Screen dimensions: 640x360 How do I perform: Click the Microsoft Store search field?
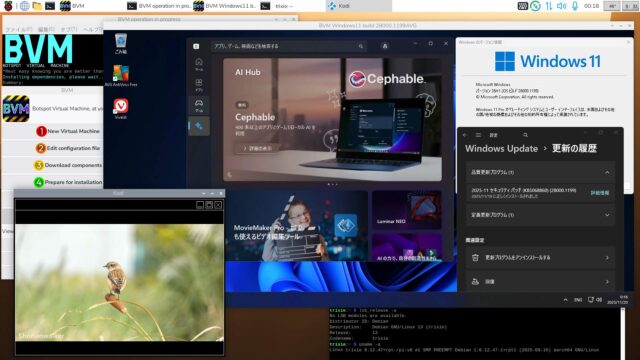click(x=288, y=46)
